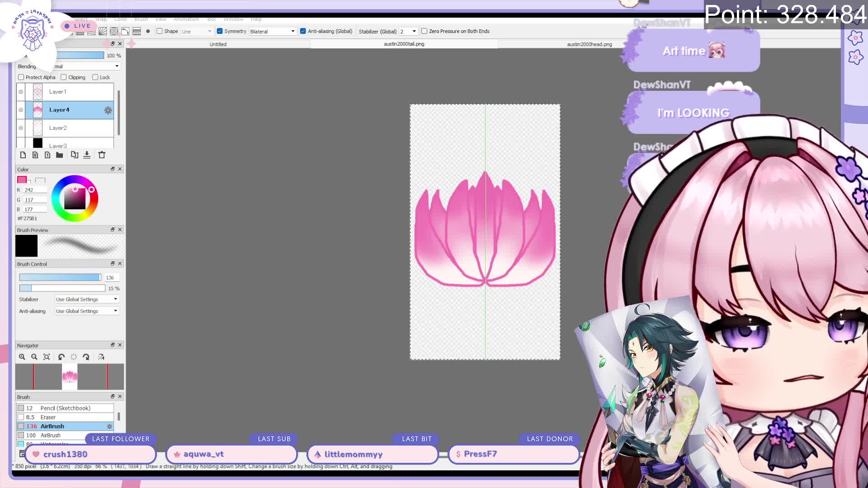Open the layer Blending mode dropdown
The height and width of the screenshot is (488, 868).
[86, 66]
